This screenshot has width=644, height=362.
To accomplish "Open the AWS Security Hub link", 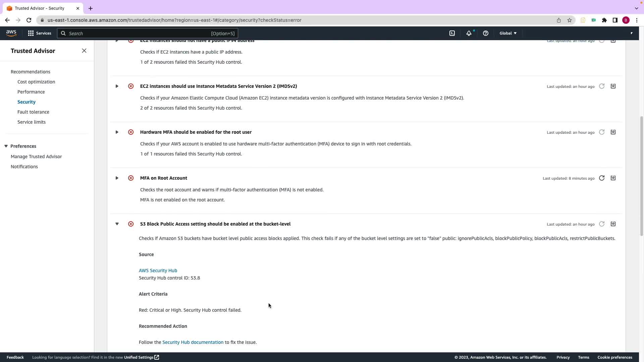I will click(158, 270).
